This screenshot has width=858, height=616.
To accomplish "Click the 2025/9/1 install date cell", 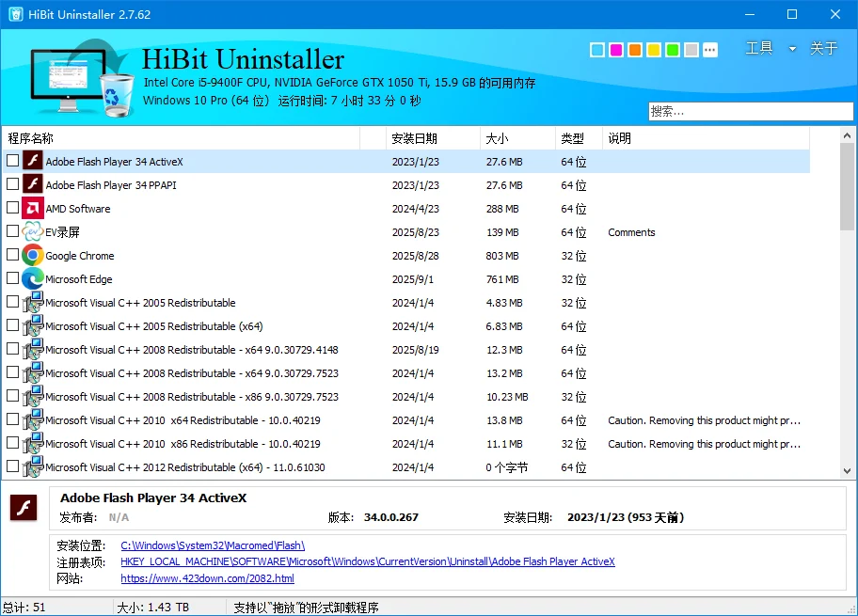I will pos(413,279).
